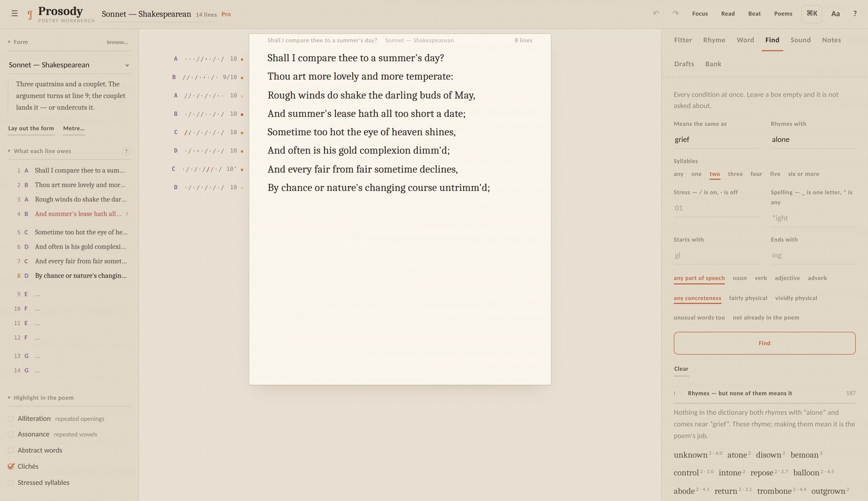Open the hamburger menu
Image resolution: width=868 pixels, height=501 pixels.
pyautogui.click(x=14, y=13)
